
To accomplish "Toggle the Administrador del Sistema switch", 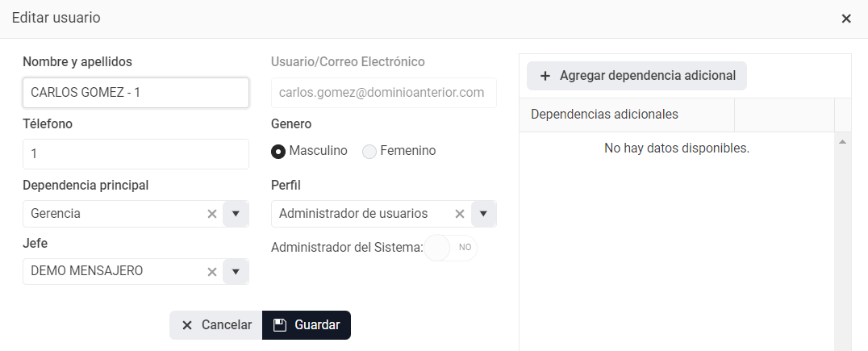I will tap(451, 248).
